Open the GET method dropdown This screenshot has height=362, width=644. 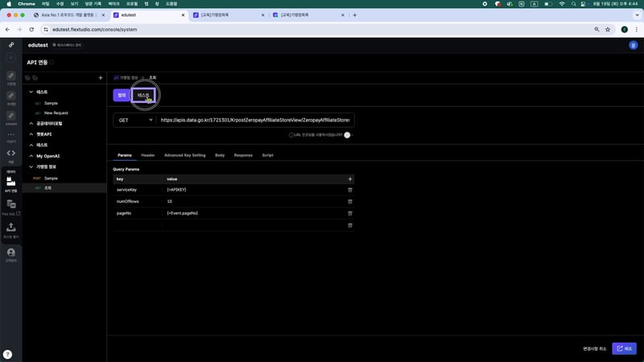(134, 120)
